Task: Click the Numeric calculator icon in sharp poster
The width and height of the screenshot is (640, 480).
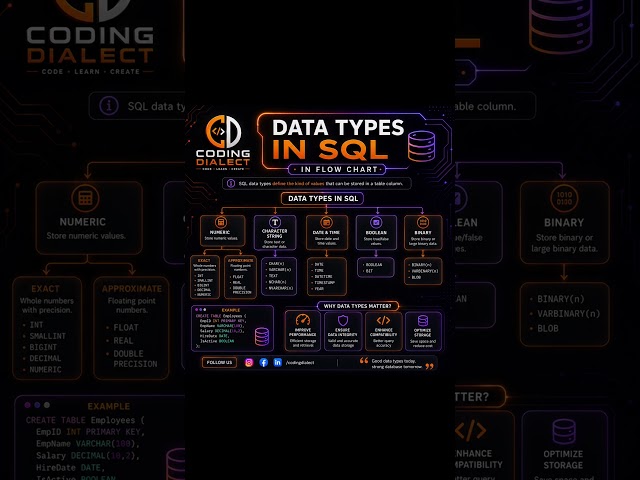Action: pyautogui.click(x=221, y=222)
